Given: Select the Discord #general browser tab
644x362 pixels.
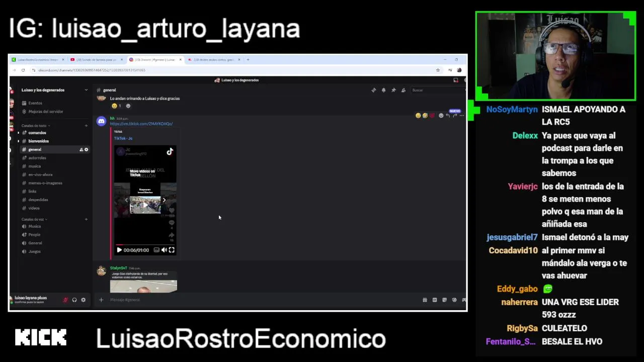Looking at the screenshot, I should tap(155, 60).
